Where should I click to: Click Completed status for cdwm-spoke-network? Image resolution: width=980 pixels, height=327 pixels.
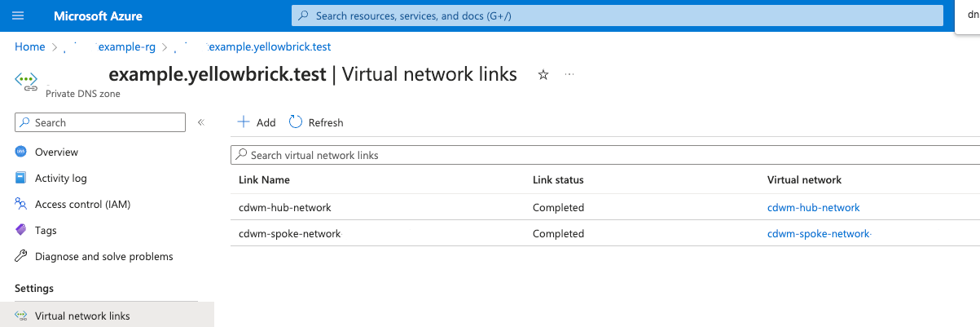[558, 233]
